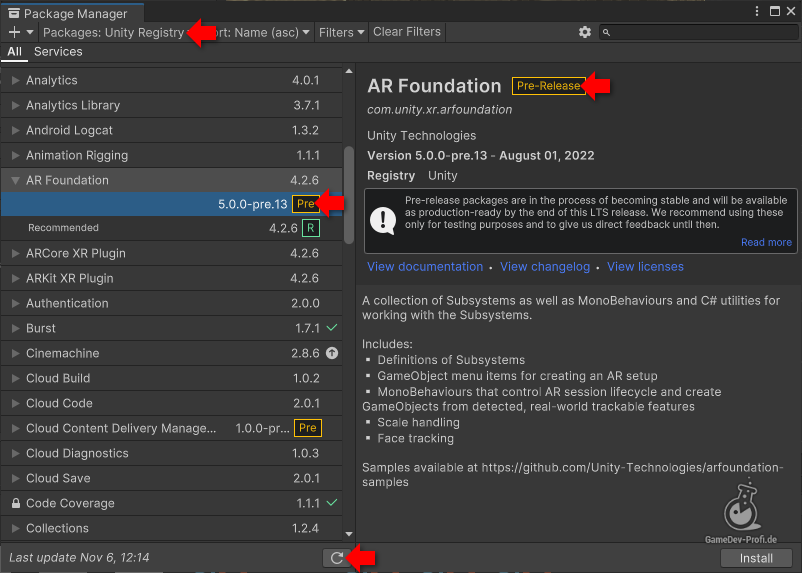Viewport: 802px width, 573px height.
Task: Click the Burst installed checkmark icon
Action: pyautogui.click(x=332, y=328)
